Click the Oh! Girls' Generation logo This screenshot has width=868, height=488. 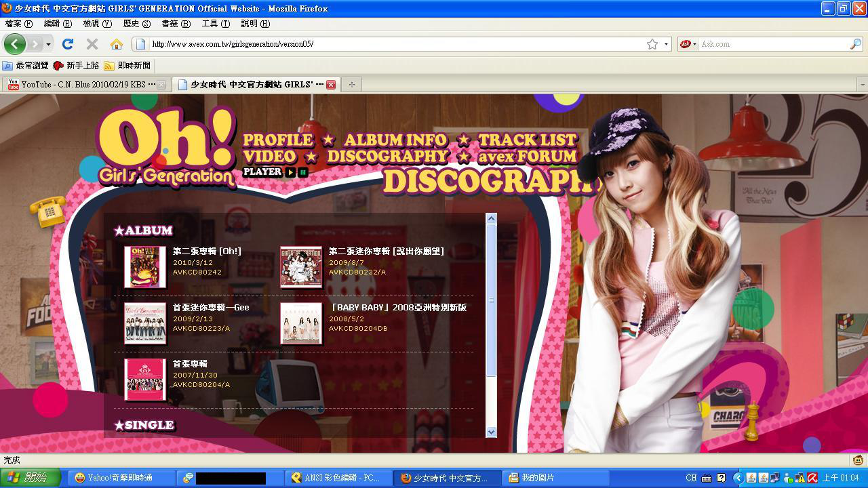[166, 146]
